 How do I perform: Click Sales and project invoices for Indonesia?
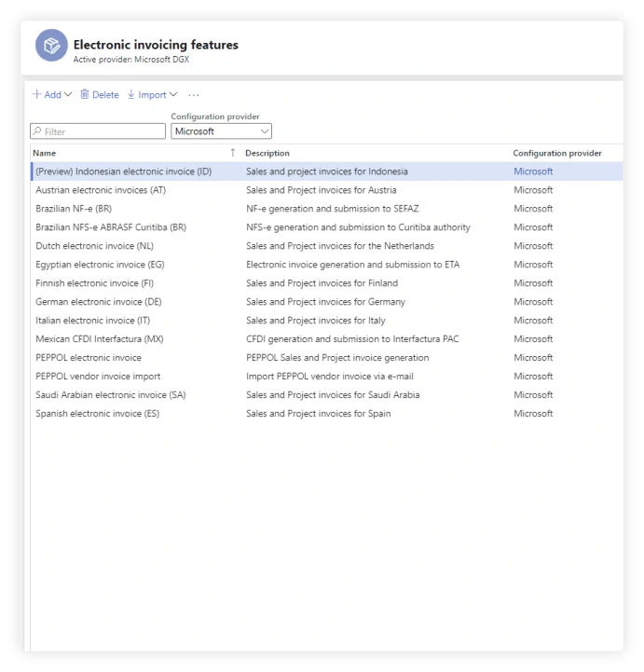(x=327, y=171)
